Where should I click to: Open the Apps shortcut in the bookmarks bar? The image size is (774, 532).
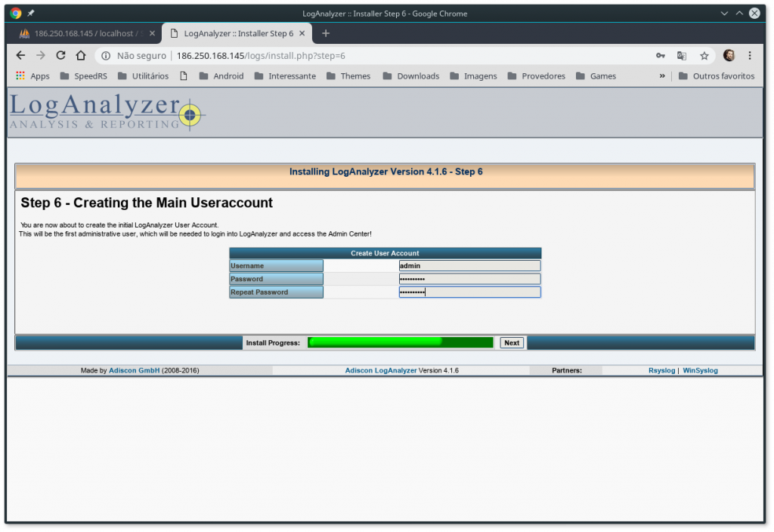point(33,76)
